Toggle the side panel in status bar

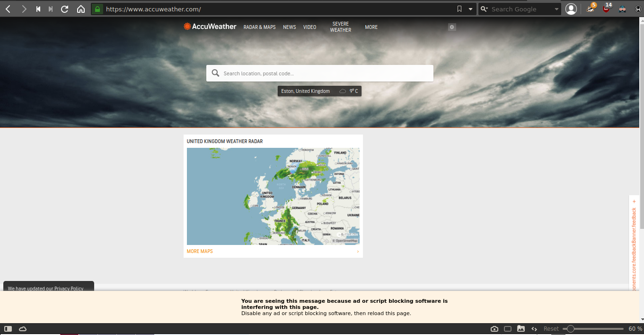pos(8,329)
